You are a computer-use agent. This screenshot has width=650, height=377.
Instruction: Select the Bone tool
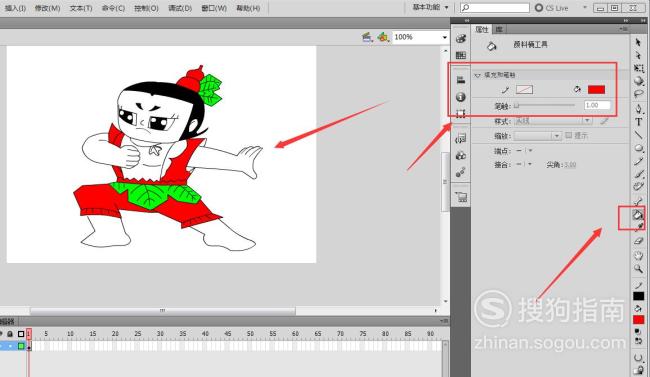pos(638,202)
